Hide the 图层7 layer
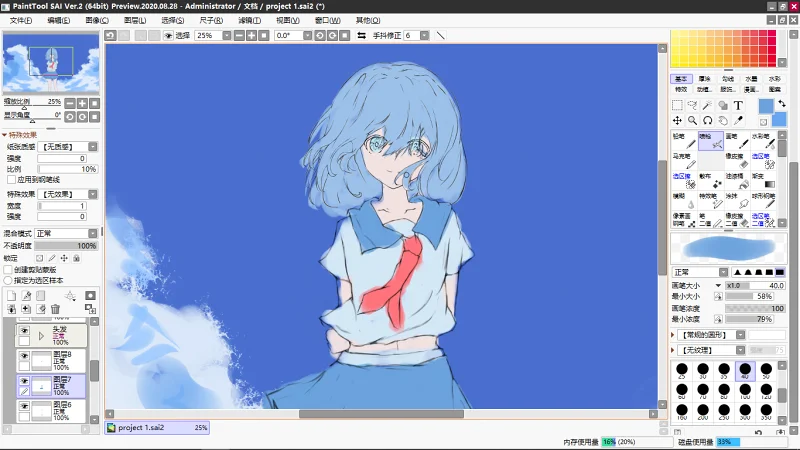 24,381
